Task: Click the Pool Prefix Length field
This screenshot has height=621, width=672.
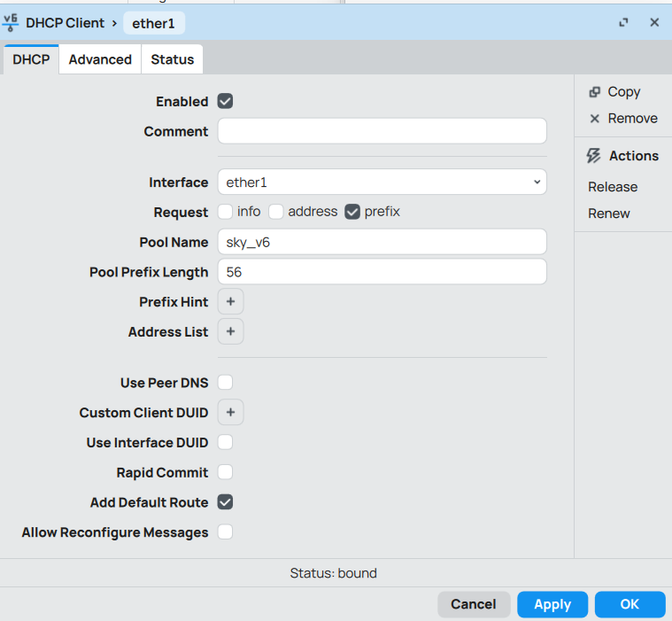Action: pyautogui.click(x=382, y=271)
